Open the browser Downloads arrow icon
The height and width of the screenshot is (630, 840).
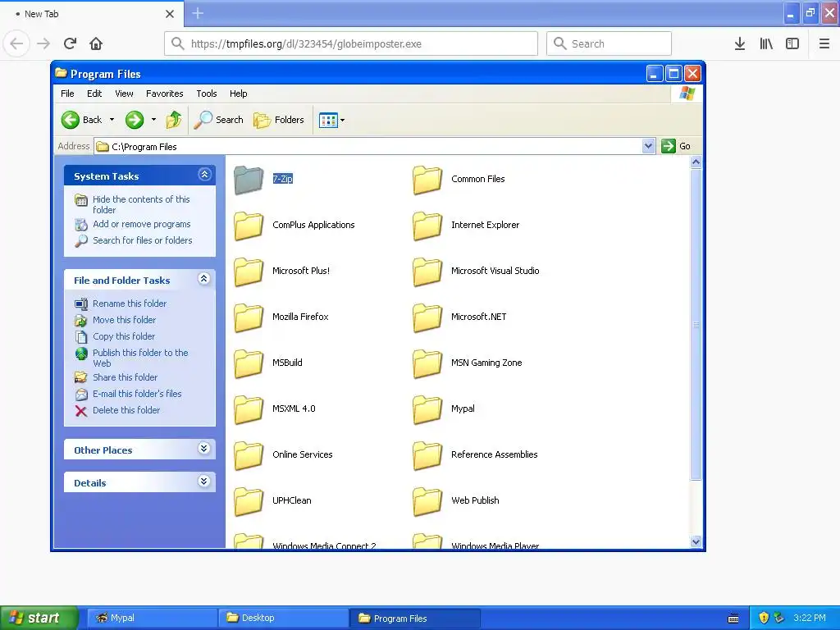click(x=740, y=43)
